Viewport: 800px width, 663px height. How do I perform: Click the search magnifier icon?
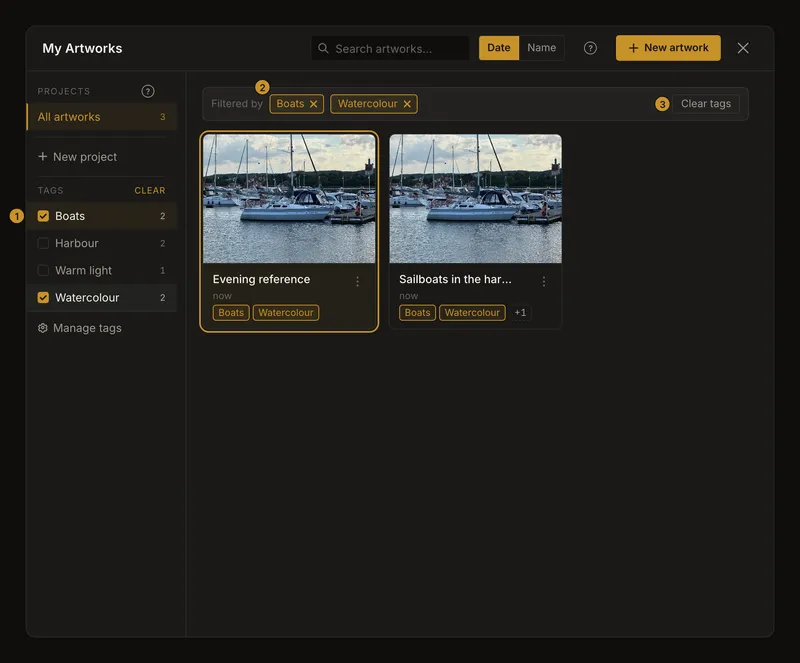323,48
